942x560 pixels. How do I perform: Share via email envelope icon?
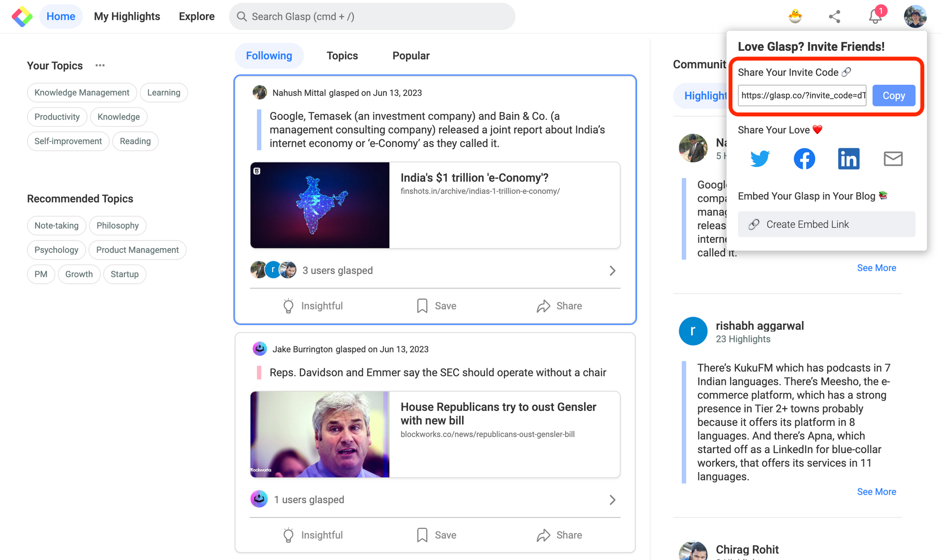[893, 159]
